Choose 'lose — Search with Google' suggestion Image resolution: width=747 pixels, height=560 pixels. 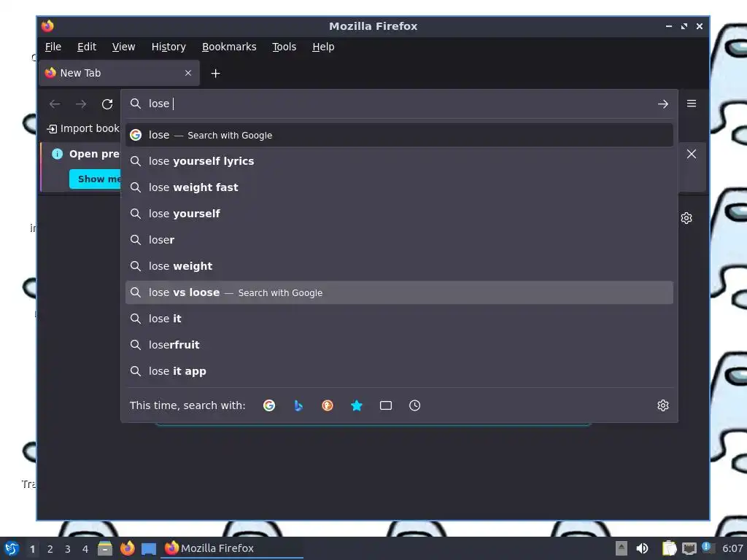click(x=399, y=135)
